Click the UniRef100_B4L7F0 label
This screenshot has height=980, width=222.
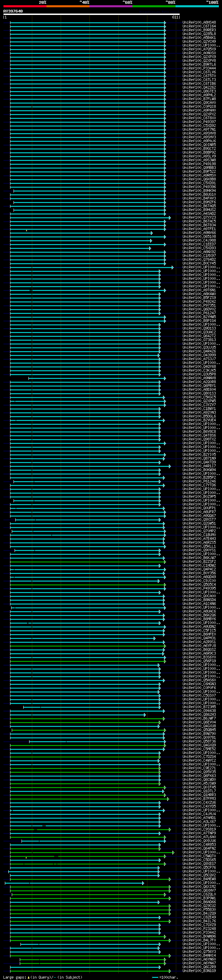199,940
